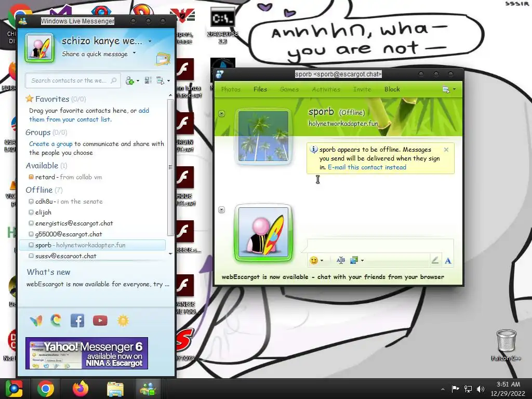This screenshot has width=532, height=399.
Task: Select contact retard - from collab vm
Action: tap(69, 177)
